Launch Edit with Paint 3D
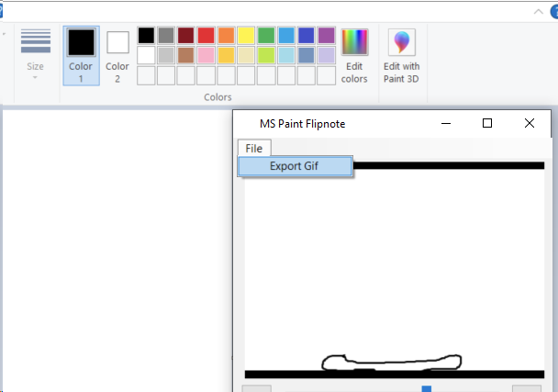This screenshot has width=558, height=392. pyautogui.click(x=401, y=56)
